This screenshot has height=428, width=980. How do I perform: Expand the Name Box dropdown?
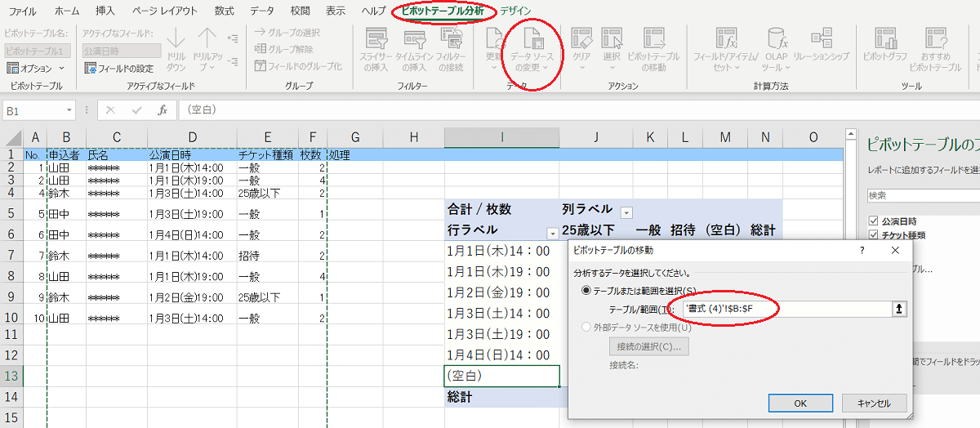click(x=69, y=109)
